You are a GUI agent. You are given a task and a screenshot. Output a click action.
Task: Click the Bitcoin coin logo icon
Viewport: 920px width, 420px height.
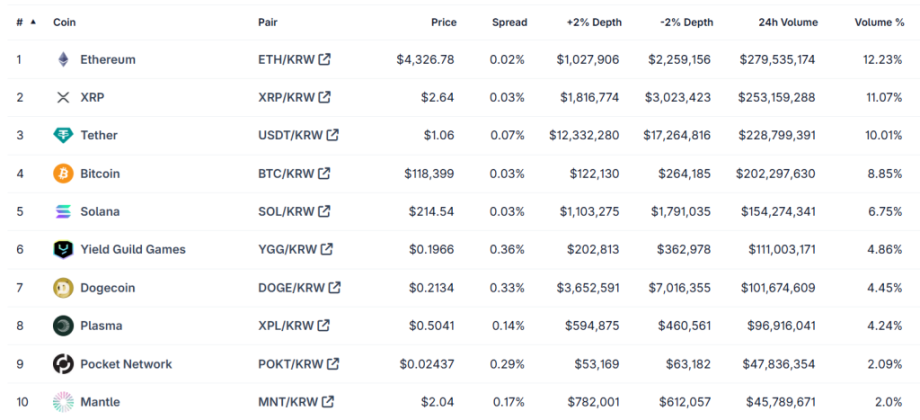tap(63, 174)
